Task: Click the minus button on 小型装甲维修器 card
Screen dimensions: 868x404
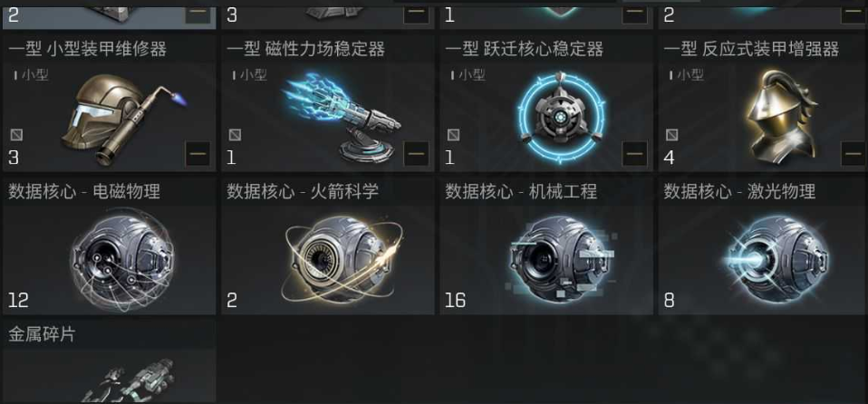Action: (x=198, y=153)
